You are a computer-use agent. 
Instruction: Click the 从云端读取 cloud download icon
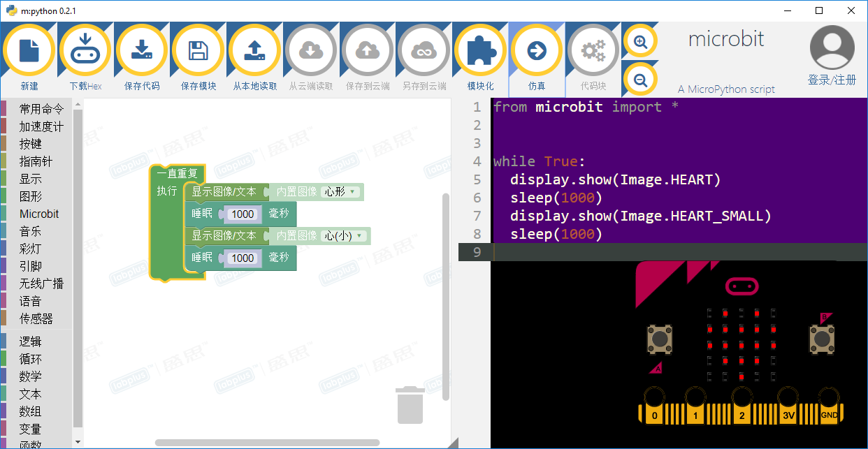311,50
